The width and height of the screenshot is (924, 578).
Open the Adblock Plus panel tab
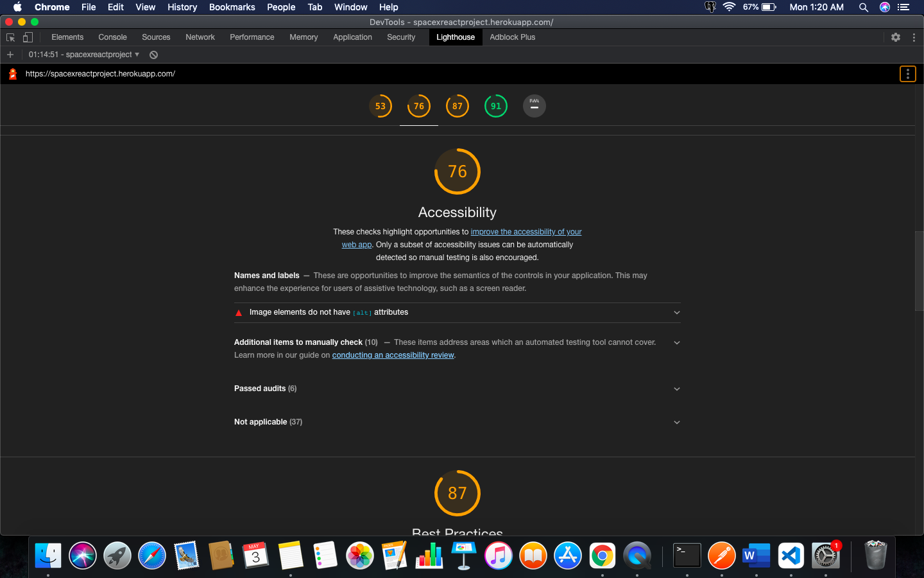point(513,37)
